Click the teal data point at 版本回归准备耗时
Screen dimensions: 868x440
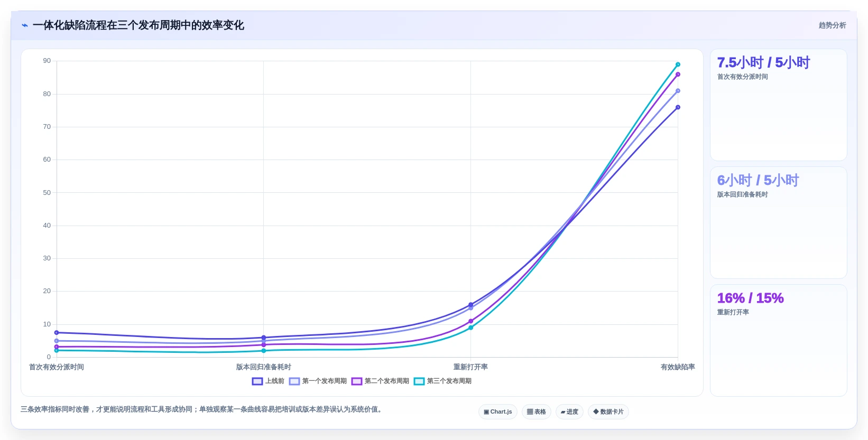(264, 351)
